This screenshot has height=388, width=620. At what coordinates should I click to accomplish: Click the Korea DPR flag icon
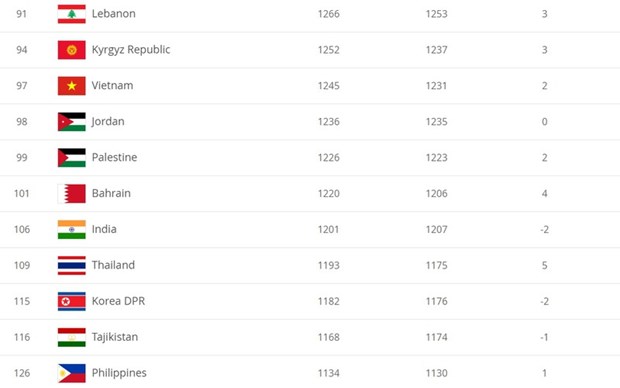click(72, 301)
